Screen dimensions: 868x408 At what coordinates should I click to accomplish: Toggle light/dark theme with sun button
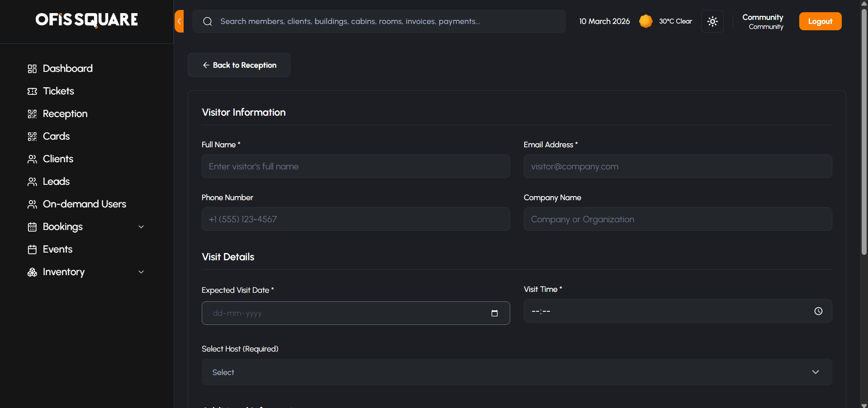click(712, 21)
